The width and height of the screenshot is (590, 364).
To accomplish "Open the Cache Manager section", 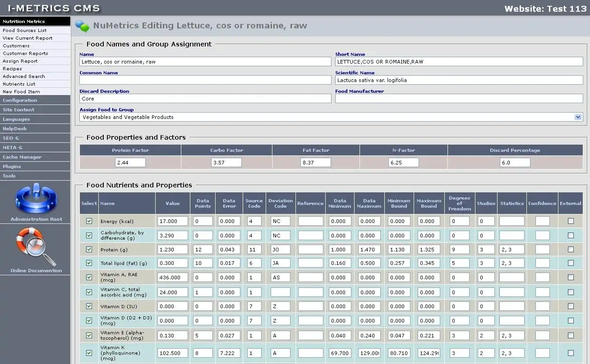I will 22,157.
